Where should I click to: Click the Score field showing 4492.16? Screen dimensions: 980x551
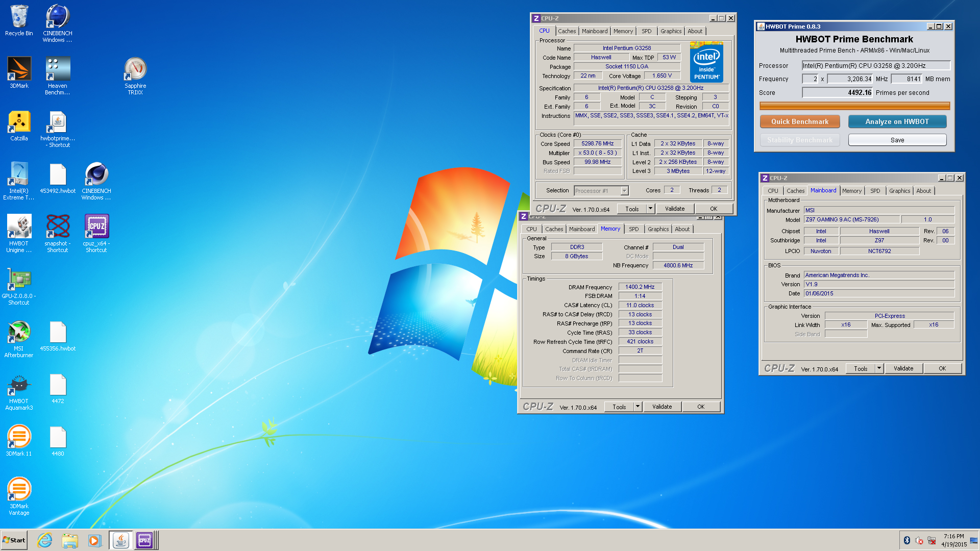click(838, 92)
